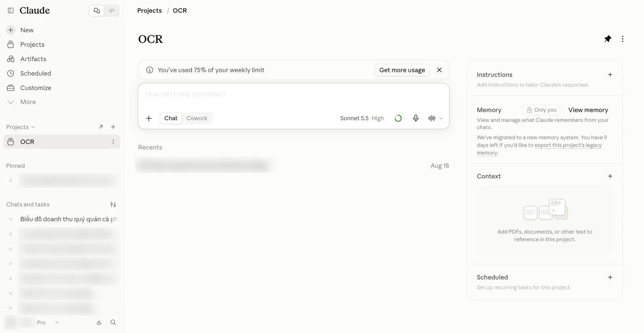Select the Cowork mode tab
Image resolution: width=644 pixels, height=333 pixels.
pyautogui.click(x=197, y=119)
